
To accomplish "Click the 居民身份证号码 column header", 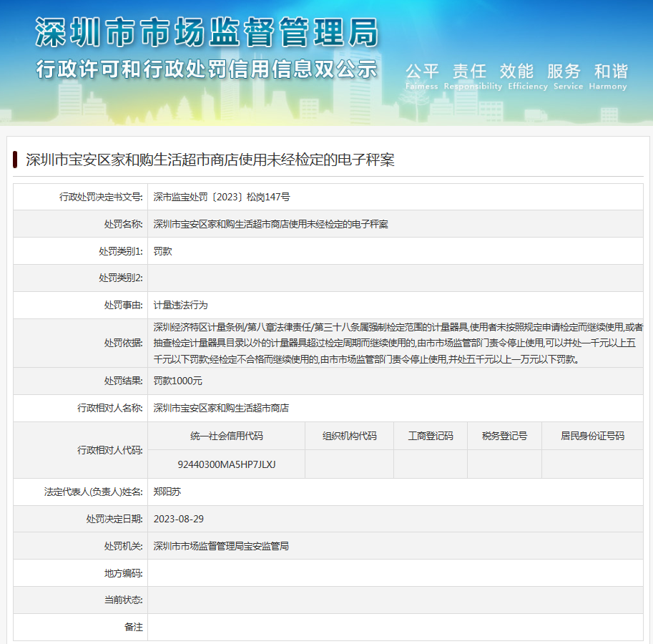I will [593, 436].
